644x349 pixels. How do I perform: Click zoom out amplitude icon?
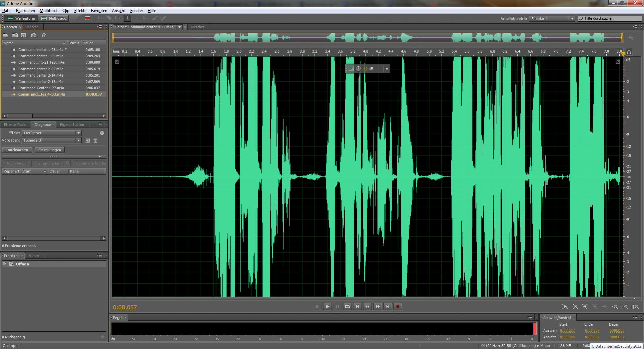(x=575, y=307)
